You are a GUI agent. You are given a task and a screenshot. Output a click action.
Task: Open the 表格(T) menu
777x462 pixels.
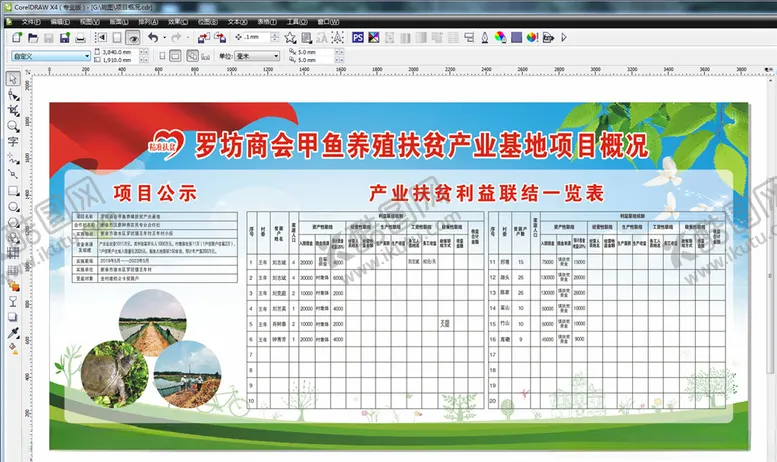click(x=267, y=22)
